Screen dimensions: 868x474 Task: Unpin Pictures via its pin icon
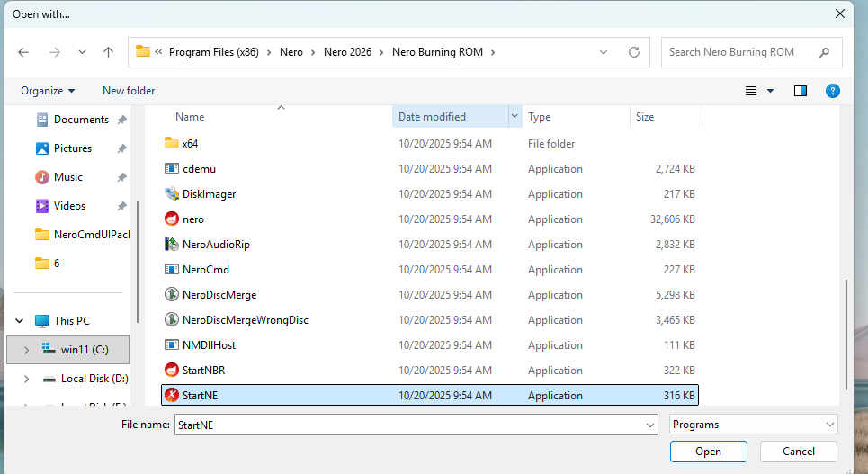pos(121,148)
